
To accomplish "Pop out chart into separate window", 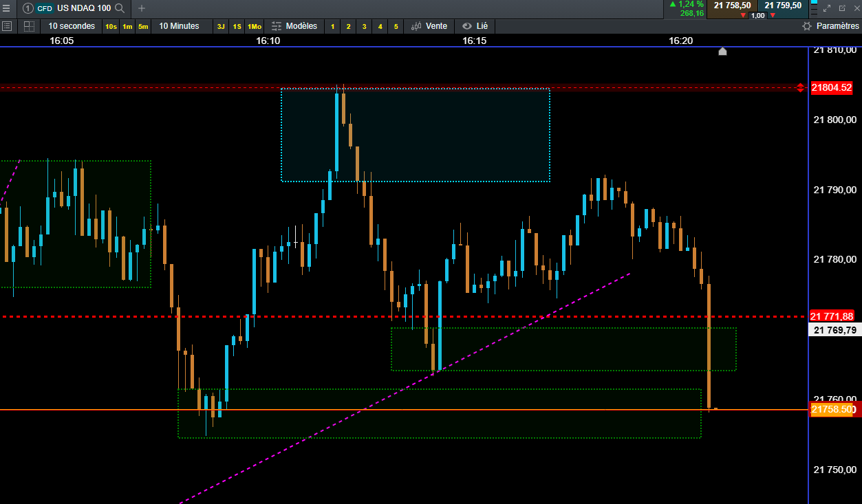I will pos(842,8).
